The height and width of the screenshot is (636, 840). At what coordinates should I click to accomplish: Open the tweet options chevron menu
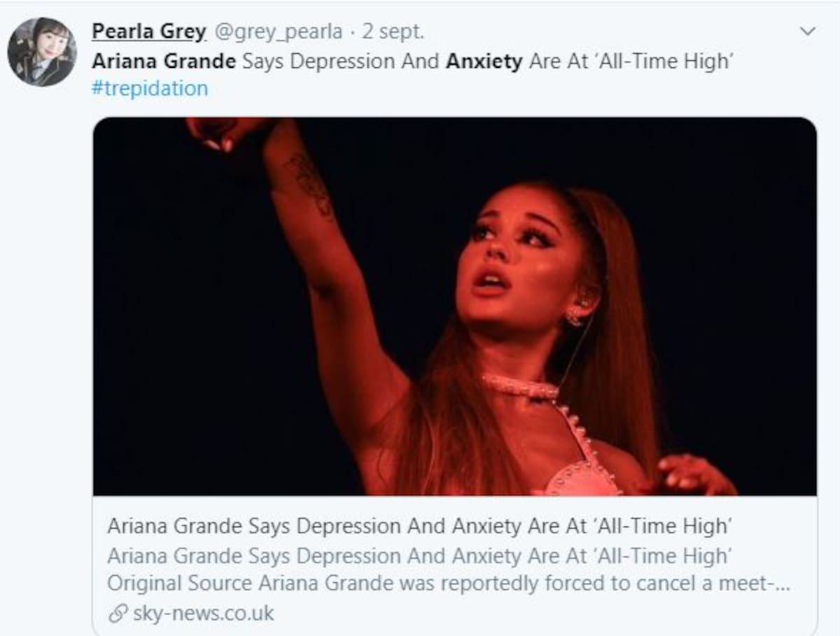click(x=808, y=31)
